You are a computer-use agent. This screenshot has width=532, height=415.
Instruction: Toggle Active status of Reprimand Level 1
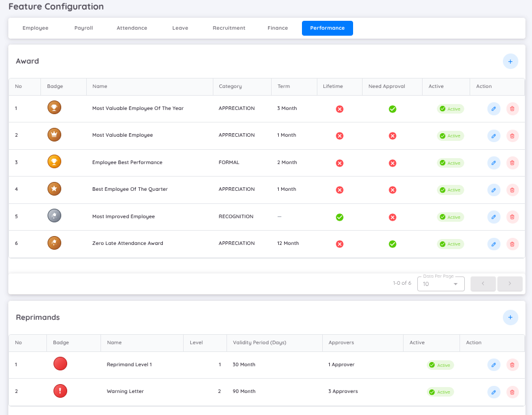[x=440, y=365]
